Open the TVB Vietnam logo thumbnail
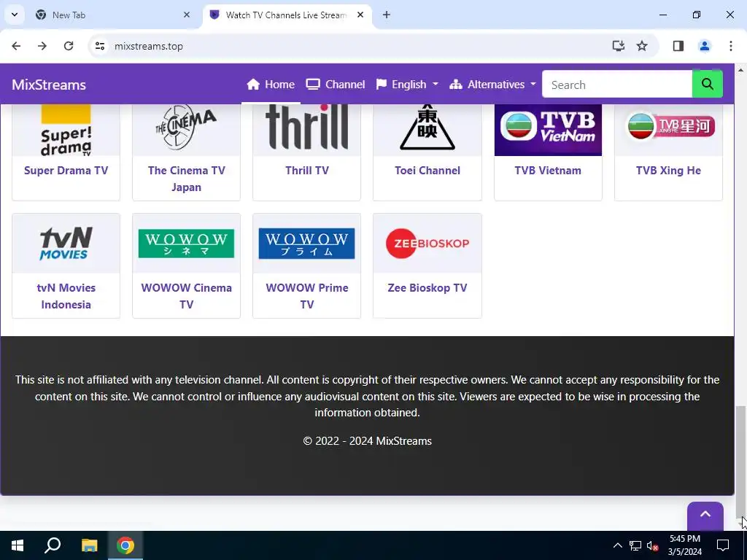 [x=548, y=130]
